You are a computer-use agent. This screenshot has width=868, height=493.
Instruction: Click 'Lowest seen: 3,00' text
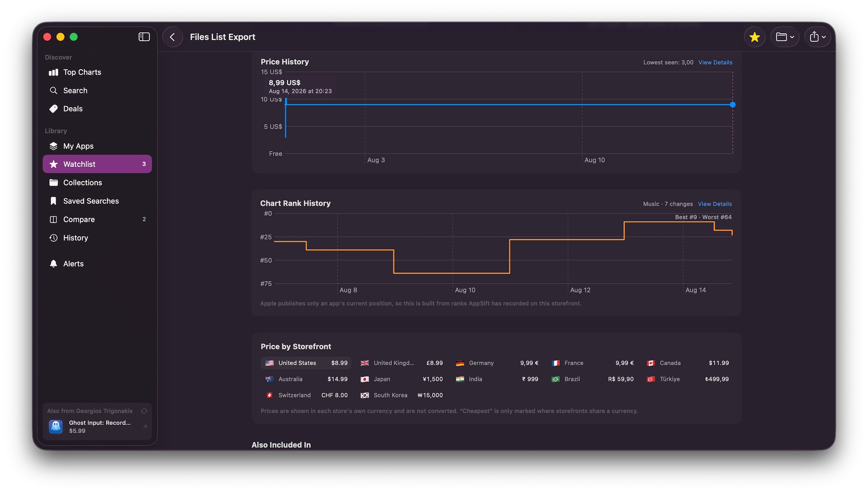tap(668, 62)
